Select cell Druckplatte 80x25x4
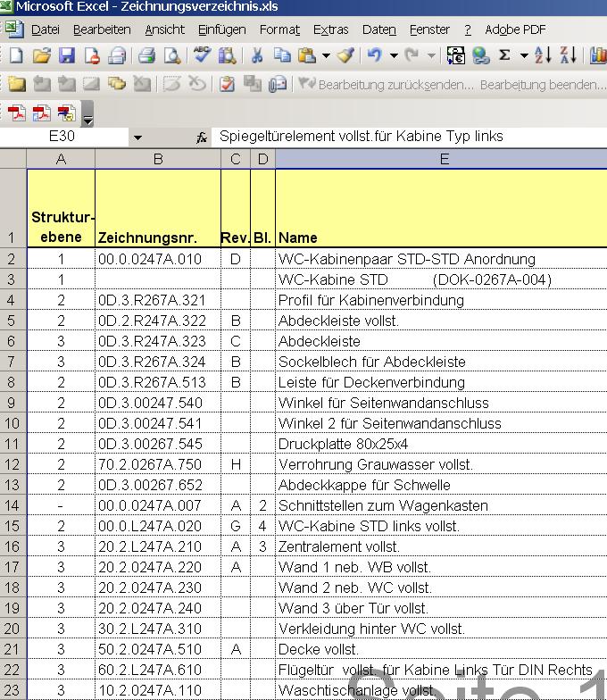 point(441,444)
